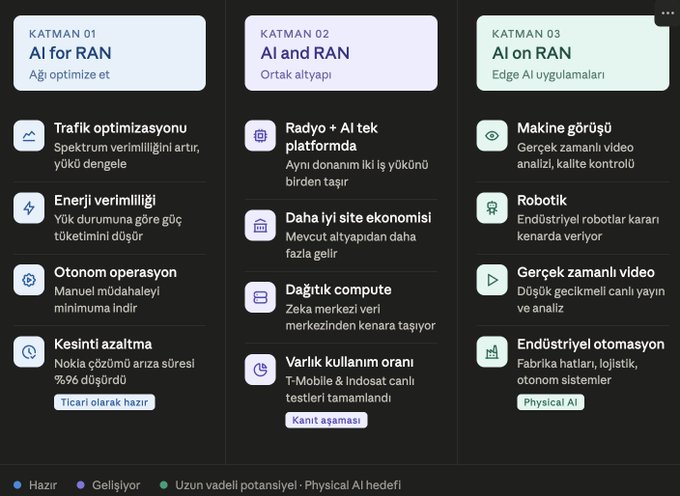
Task: Click the Zeka merkezi veri merkezinden description
Action: point(360,317)
